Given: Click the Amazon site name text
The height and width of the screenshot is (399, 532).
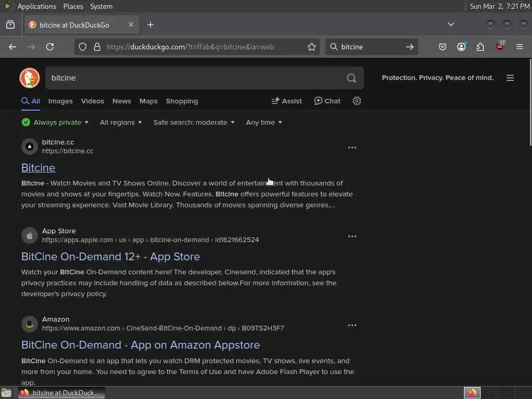Looking at the screenshot, I should pos(56,320).
